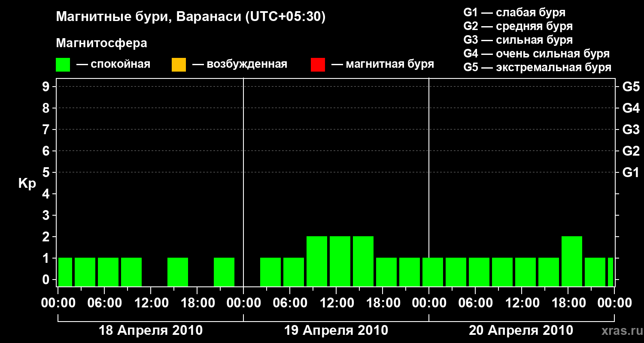Click the 'Kp' axis title
644x343 pixels.
tap(27, 184)
